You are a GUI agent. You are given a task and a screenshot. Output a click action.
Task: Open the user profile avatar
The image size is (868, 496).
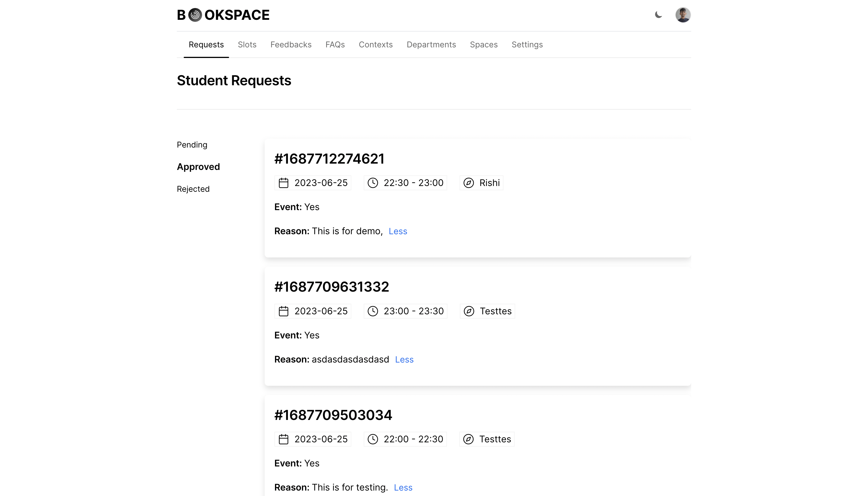pos(683,15)
